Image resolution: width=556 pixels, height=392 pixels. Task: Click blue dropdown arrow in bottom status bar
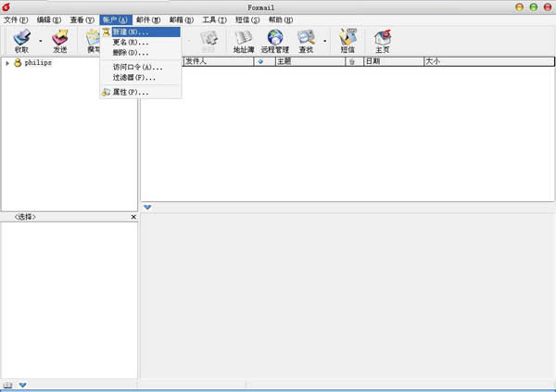point(23,385)
